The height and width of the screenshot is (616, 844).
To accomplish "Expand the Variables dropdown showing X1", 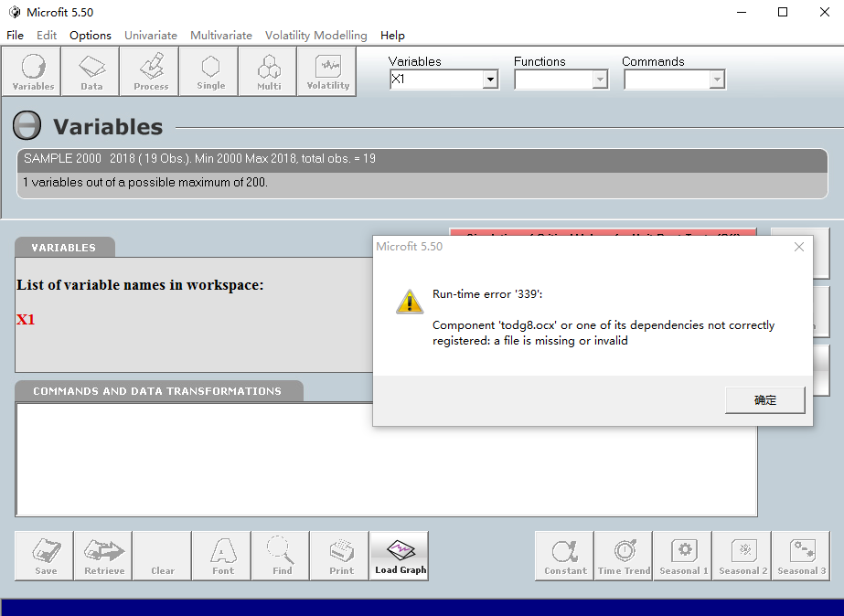I will click(x=490, y=80).
